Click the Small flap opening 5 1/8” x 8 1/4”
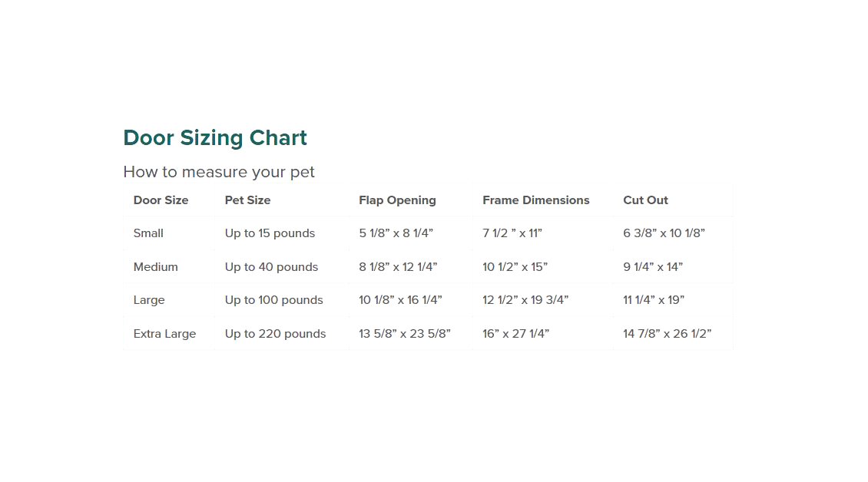Viewport: 868px width, 482px height. click(x=396, y=233)
